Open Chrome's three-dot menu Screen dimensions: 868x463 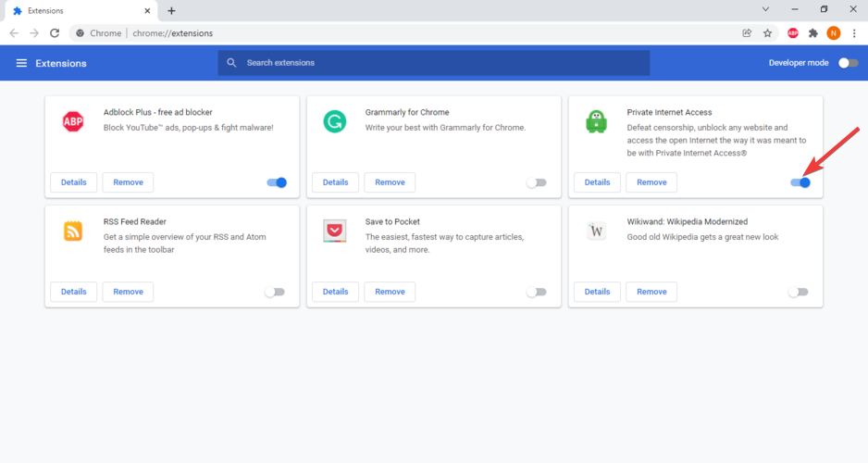854,33
